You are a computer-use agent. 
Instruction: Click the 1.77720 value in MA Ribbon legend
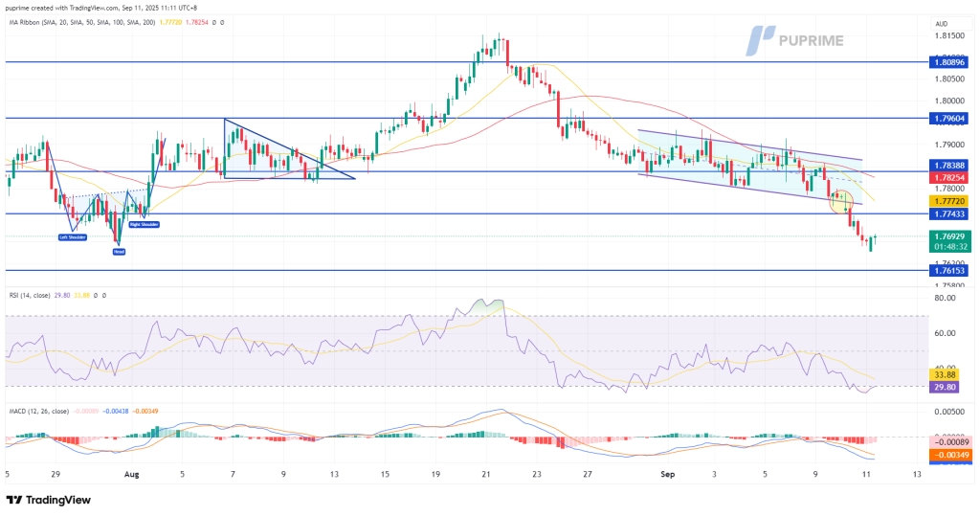coord(171,23)
